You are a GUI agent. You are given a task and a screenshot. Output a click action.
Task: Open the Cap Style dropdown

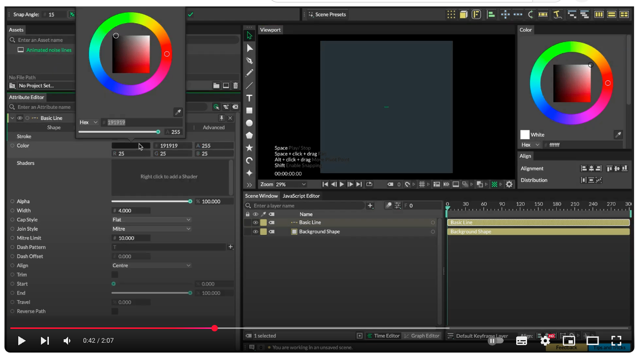(152, 220)
